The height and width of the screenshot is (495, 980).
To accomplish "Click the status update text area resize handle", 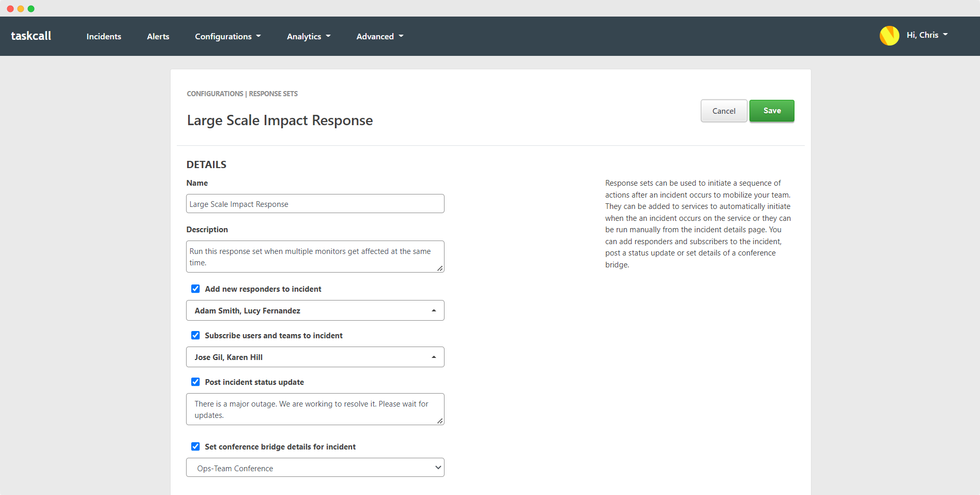I will (440, 421).
